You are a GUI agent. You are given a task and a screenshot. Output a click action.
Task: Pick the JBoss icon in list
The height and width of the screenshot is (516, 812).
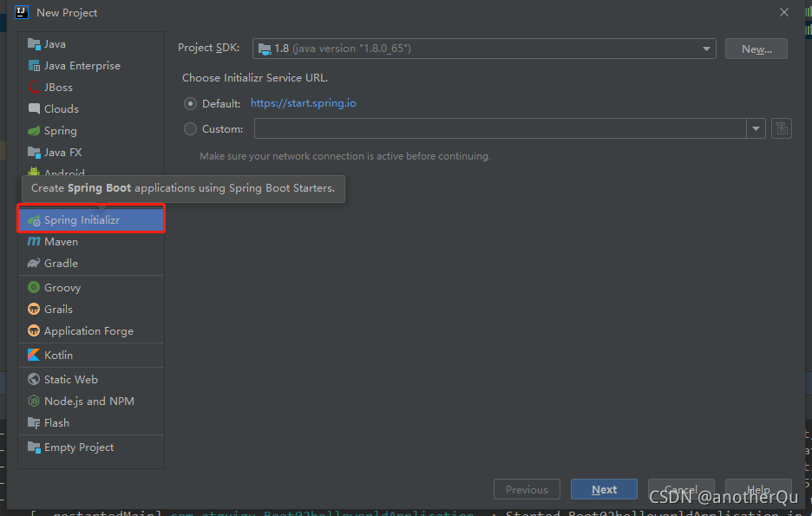coord(34,88)
